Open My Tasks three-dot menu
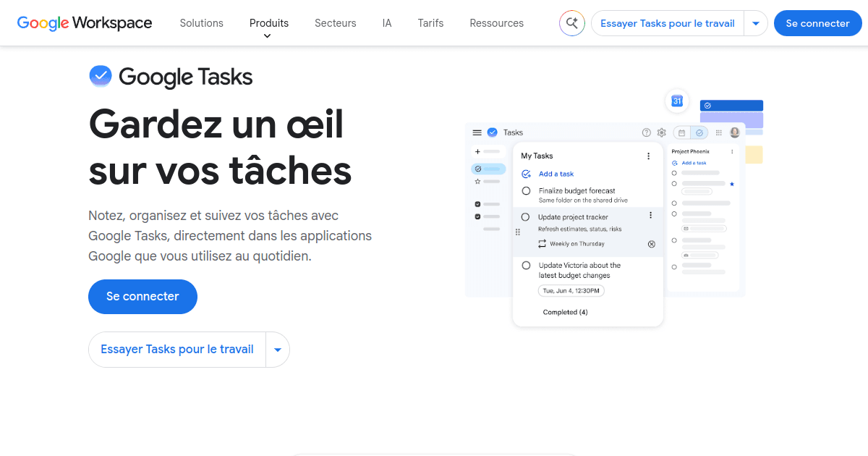 648,156
